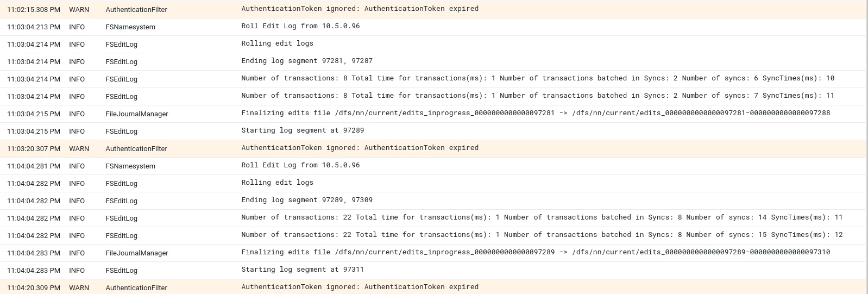
Task: Click FSEditLog beside 'Ending log segment 97289, 97309'
Action: (x=121, y=201)
